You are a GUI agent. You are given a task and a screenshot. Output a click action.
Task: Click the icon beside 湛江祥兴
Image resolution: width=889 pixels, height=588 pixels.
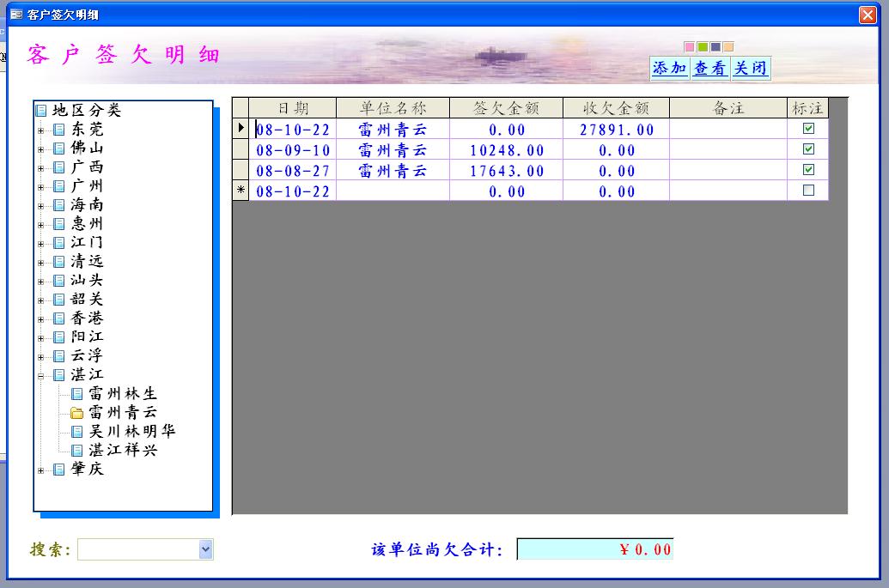coord(77,451)
